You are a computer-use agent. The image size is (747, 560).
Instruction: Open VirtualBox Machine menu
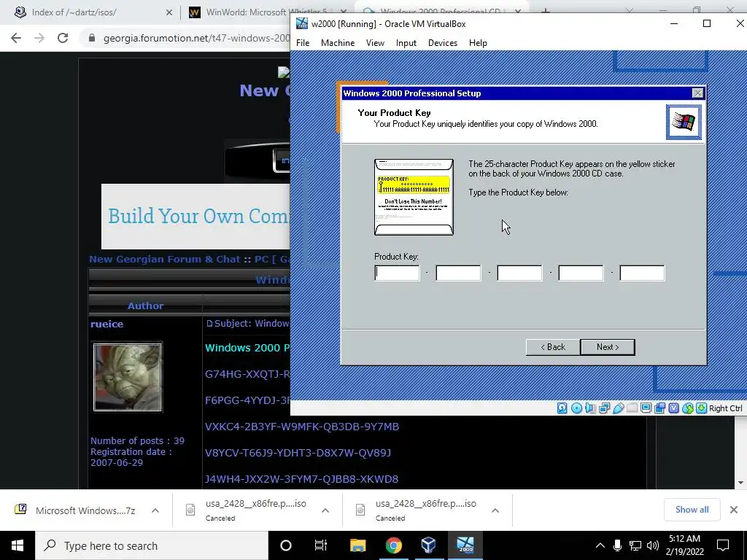pyautogui.click(x=338, y=43)
